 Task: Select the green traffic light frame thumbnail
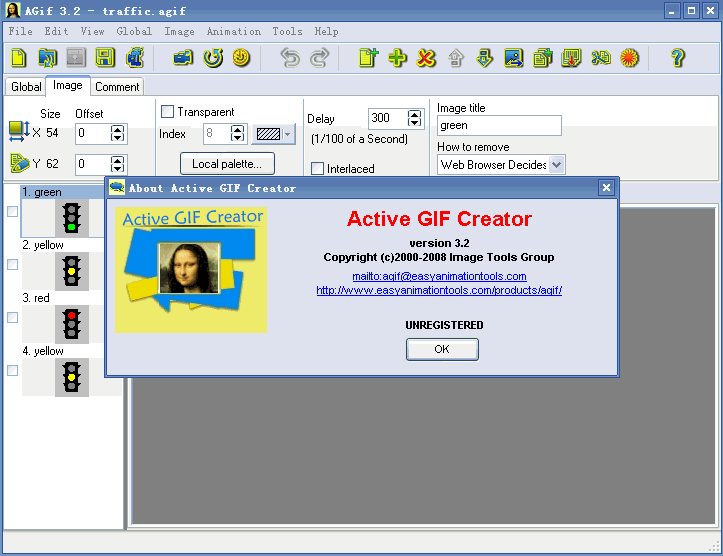tap(72, 218)
